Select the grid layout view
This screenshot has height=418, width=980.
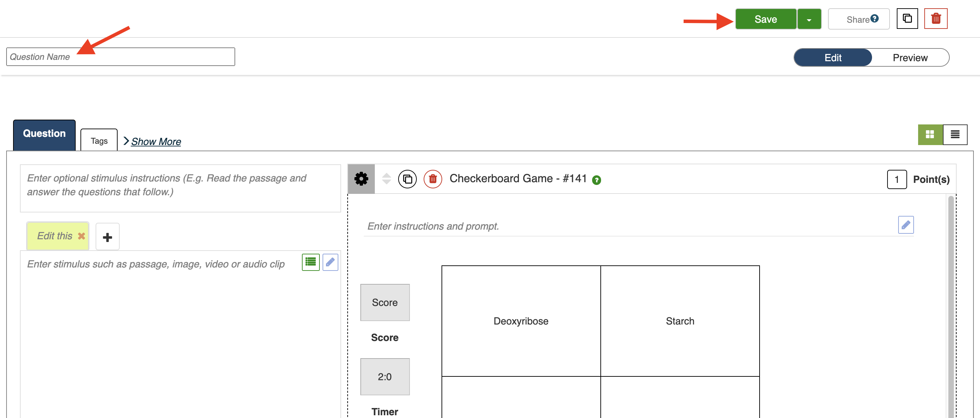pos(930,135)
